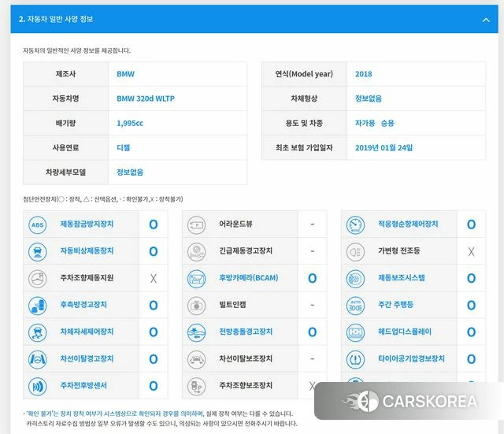Click the 주차조향제동지원 steering wheel icon
504x434 pixels.
(37, 278)
